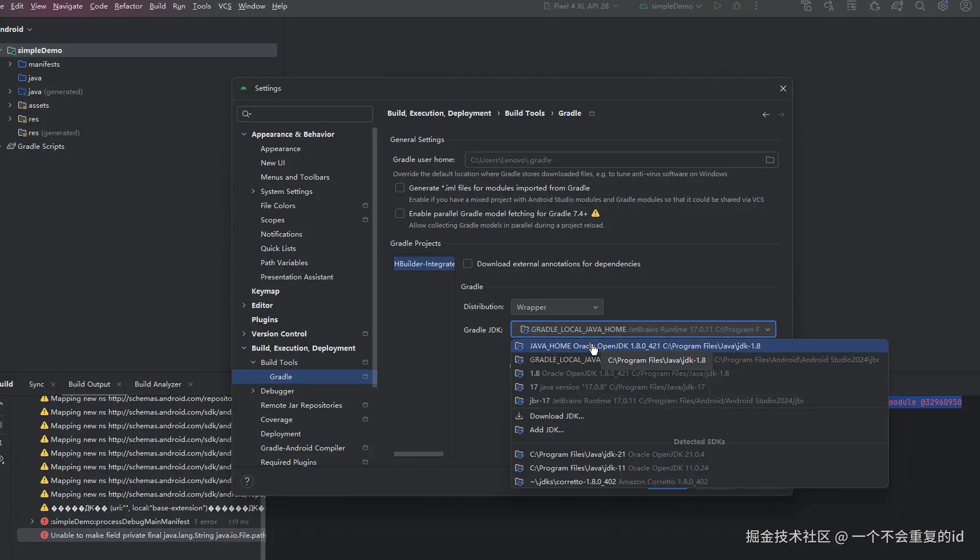Enable Generate *.iml files for imported modules
The image size is (980, 560).
pos(400,188)
